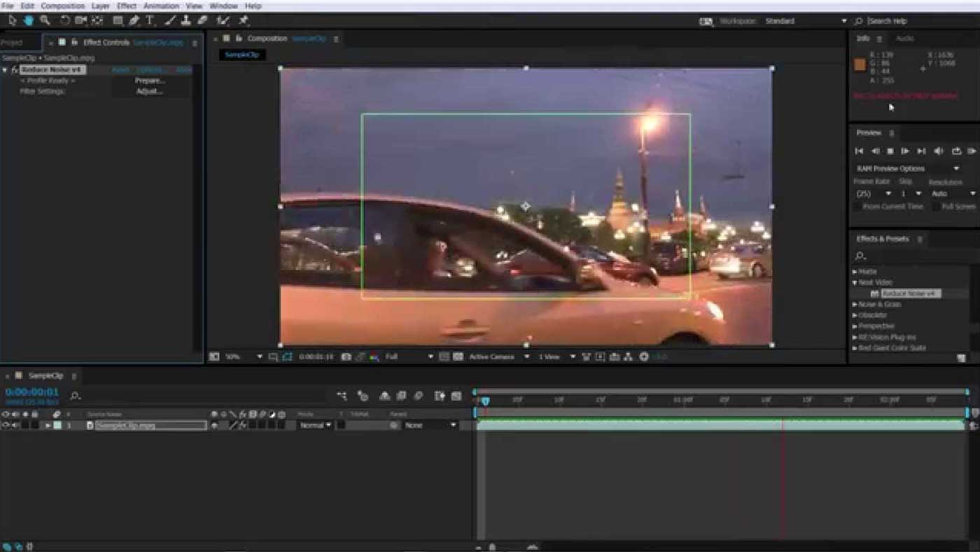This screenshot has width=980, height=552.
Task: Open the Animation menu
Action: pos(161,6)
